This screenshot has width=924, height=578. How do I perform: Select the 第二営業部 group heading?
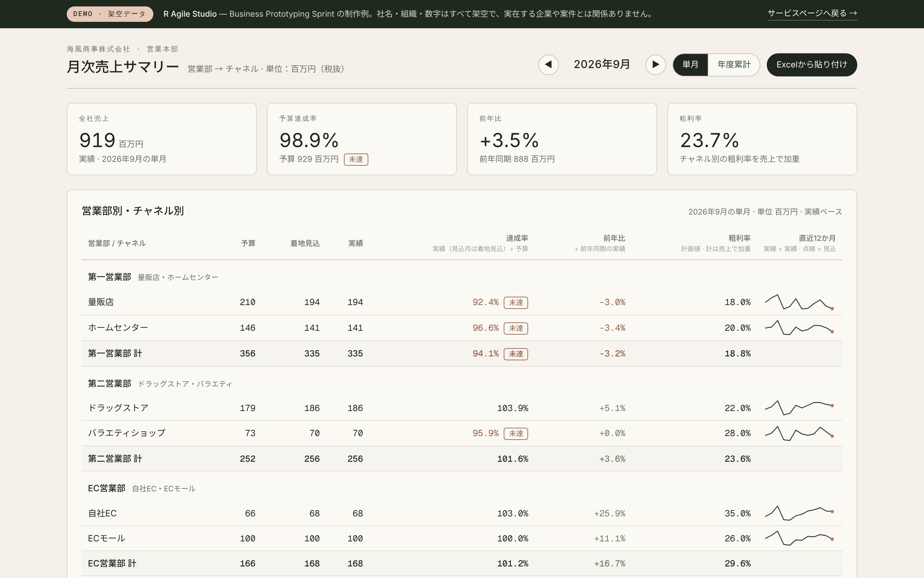coord(110,383)
